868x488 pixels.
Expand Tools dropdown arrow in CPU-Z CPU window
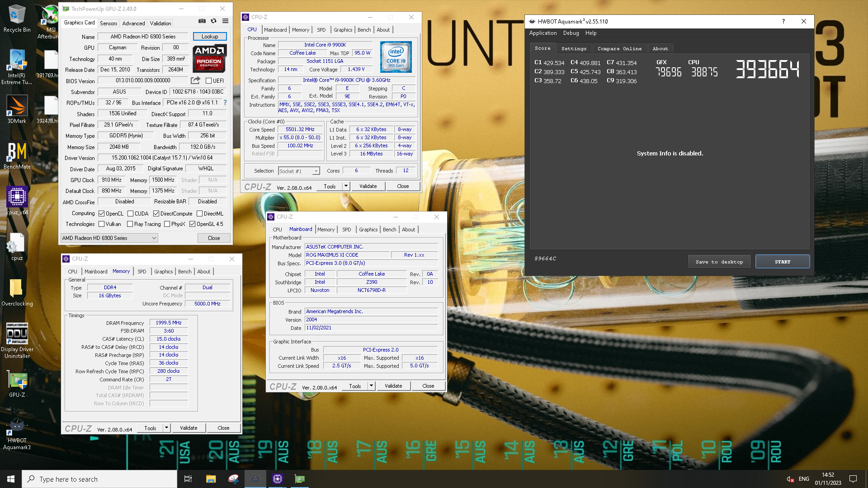pyautogui.click(x=346, y=186)
